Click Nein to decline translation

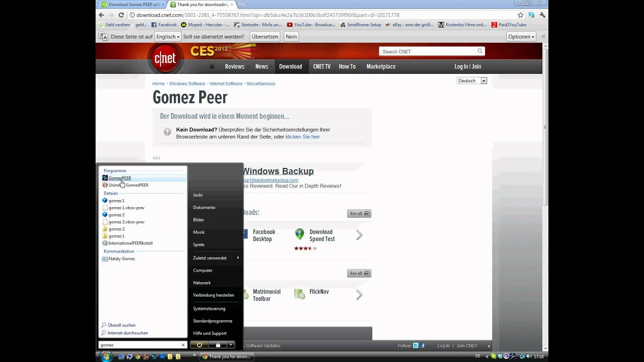[x=291, y=37]
